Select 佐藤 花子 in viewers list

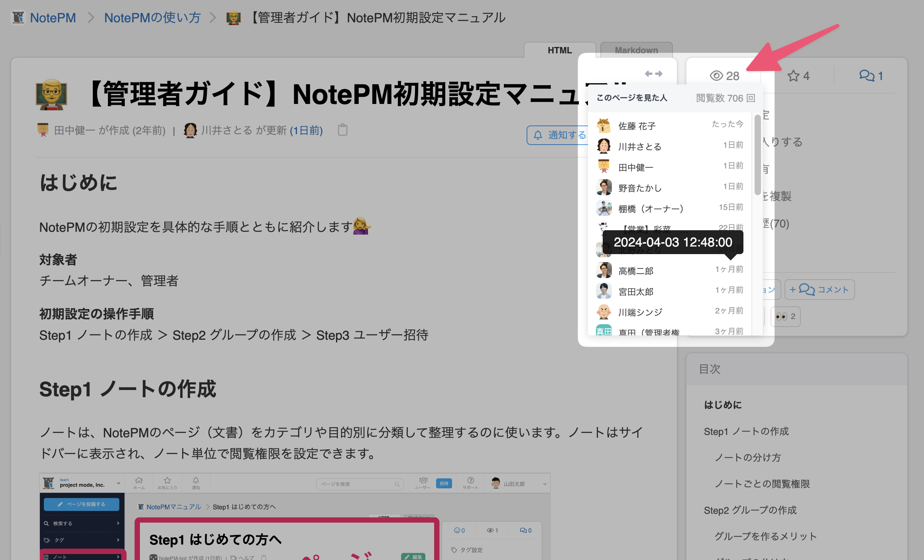click(x=670, y=126)
